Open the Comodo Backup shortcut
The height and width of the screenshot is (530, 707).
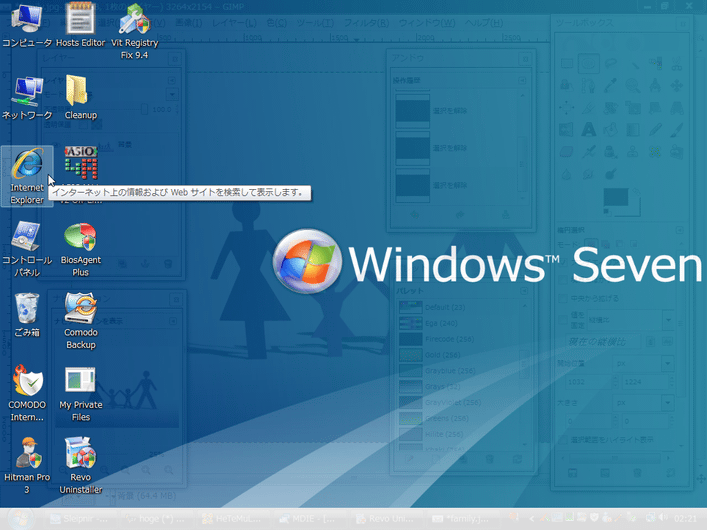pyautogui.click(x=81, y=321)
